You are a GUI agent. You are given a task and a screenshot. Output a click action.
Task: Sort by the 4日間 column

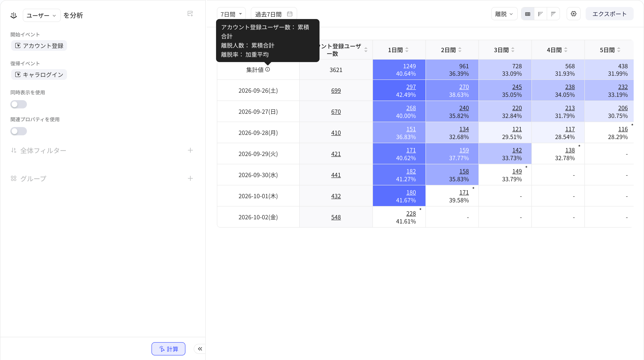pos(566,50)
